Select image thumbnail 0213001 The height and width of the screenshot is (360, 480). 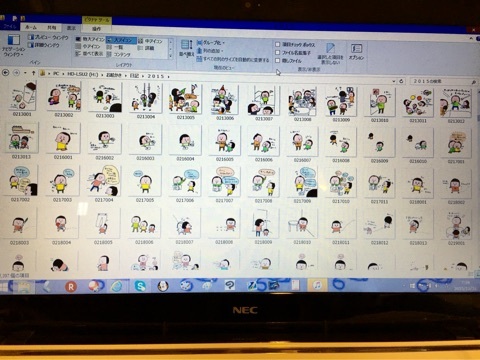tap(22, 95)
